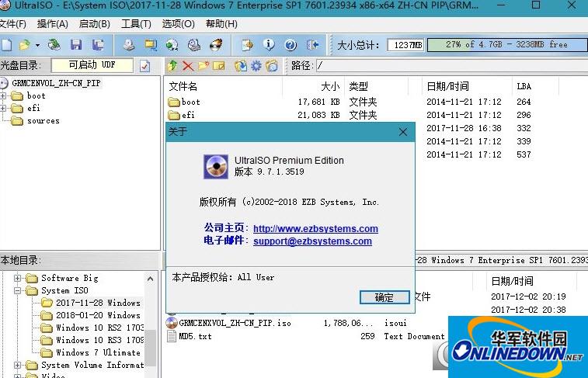Expand the Open icon's recent files dropdown arrow
Screen dimensions: 588x378
(37, 45)
